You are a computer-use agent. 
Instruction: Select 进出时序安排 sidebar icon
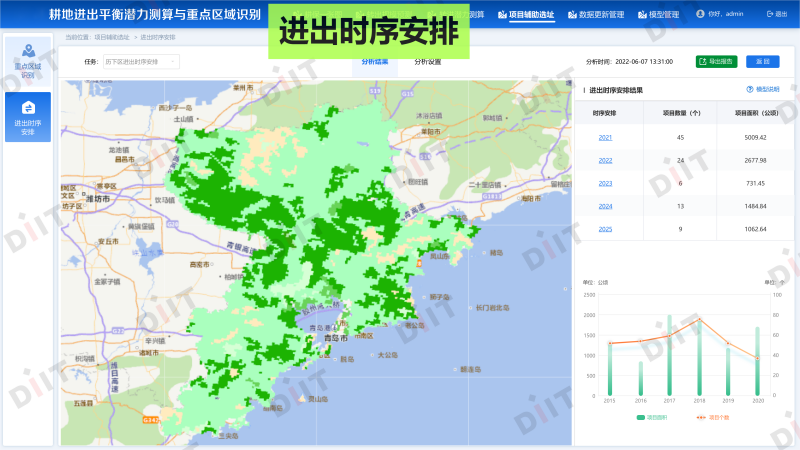28,108
